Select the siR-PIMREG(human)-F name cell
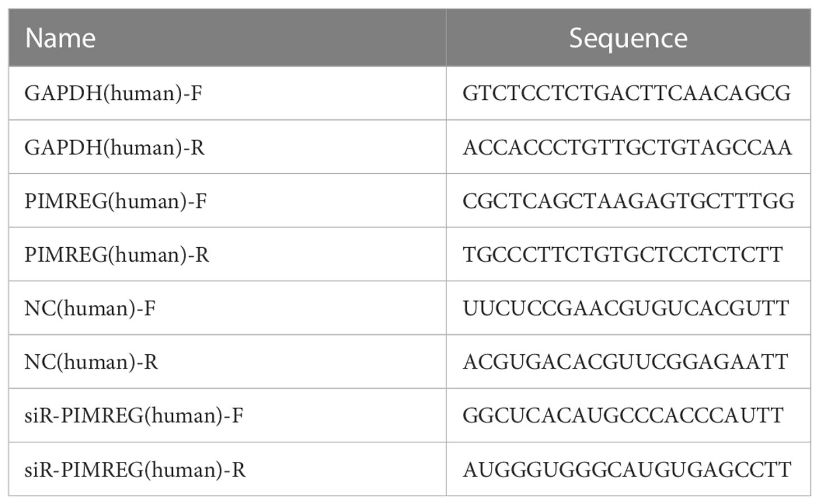 coord(227,415)
